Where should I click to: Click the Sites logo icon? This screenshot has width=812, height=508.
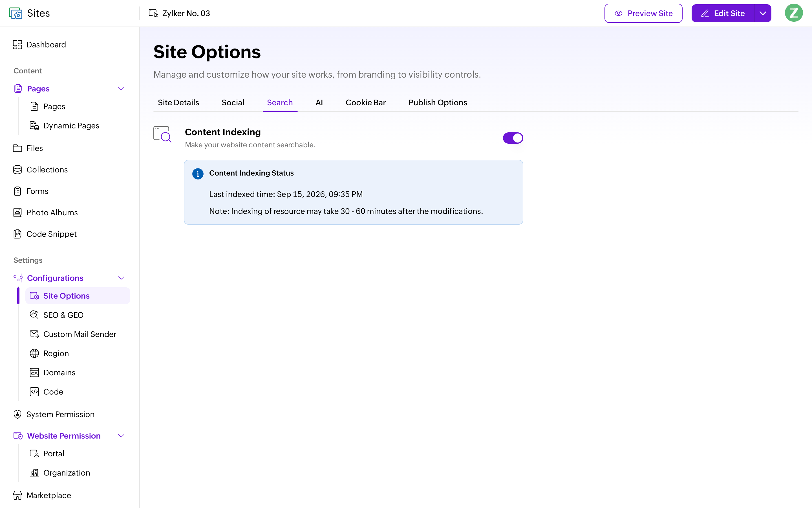[x=16, y=14]
